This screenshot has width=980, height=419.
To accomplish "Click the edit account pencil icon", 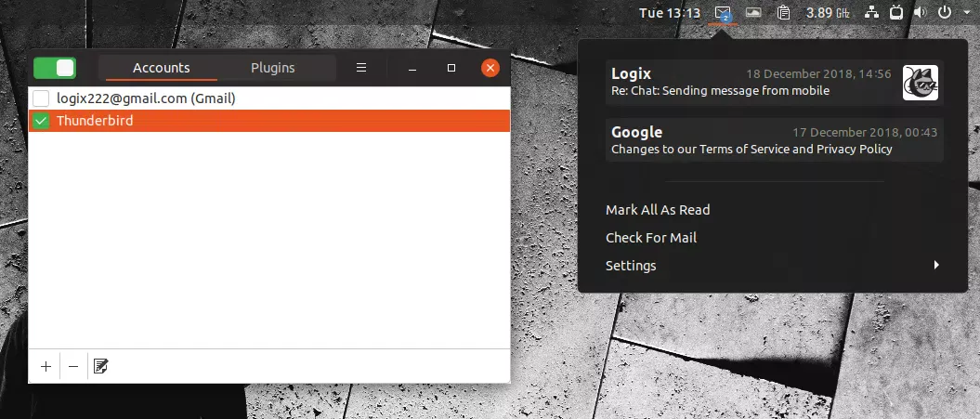I will [101, 367].
